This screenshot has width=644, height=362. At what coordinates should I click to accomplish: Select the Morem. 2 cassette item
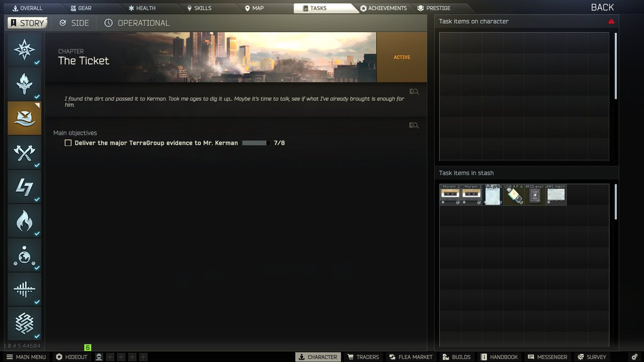pos(450,195)
